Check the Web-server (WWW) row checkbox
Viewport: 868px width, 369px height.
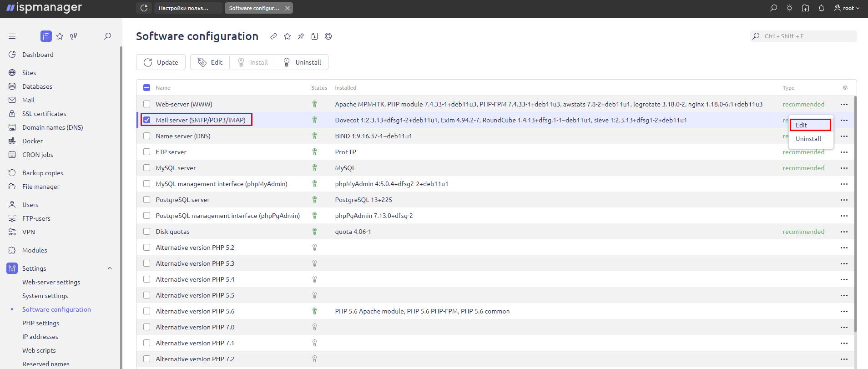pos(146,104)
